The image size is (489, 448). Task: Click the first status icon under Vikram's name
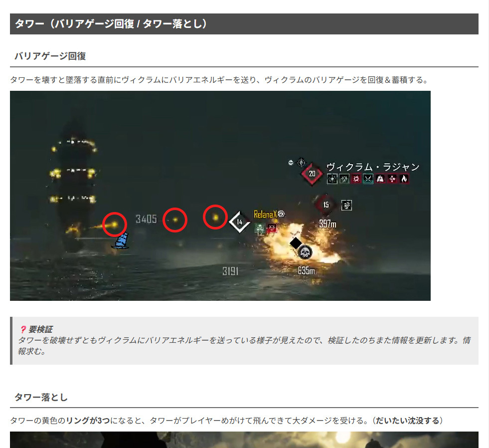click(332, 179)
